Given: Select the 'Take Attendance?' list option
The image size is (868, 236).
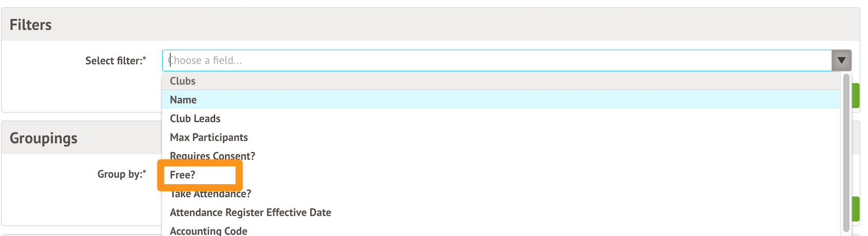Looking at the screenshot, I should click(211, 194).
